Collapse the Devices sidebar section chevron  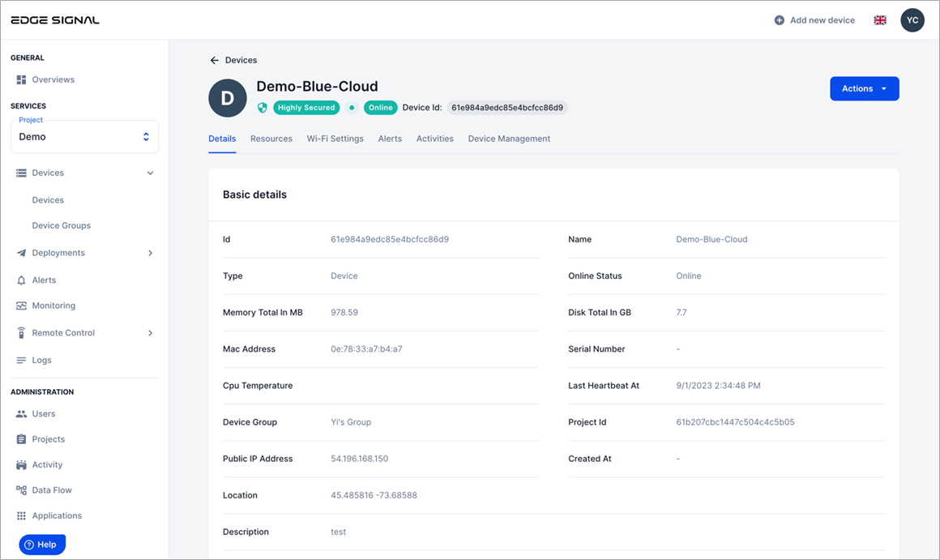click(151, 173)
